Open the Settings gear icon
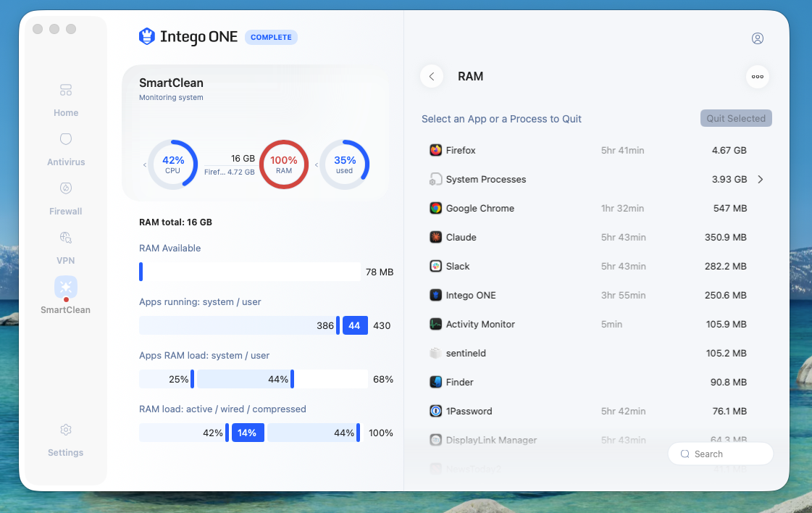The width and height of the screenshot is (812, 513). (x=66, y=430)
